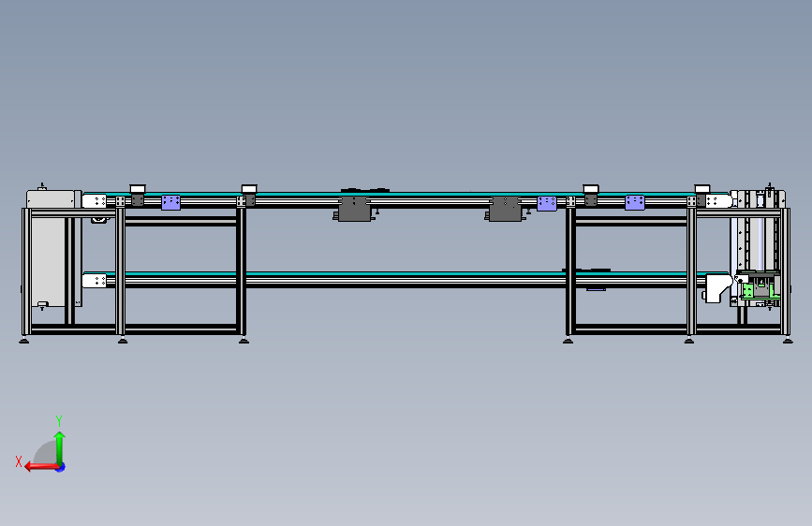
Task: Click the red X axis arrow on triad
Action: coord(41,467)
